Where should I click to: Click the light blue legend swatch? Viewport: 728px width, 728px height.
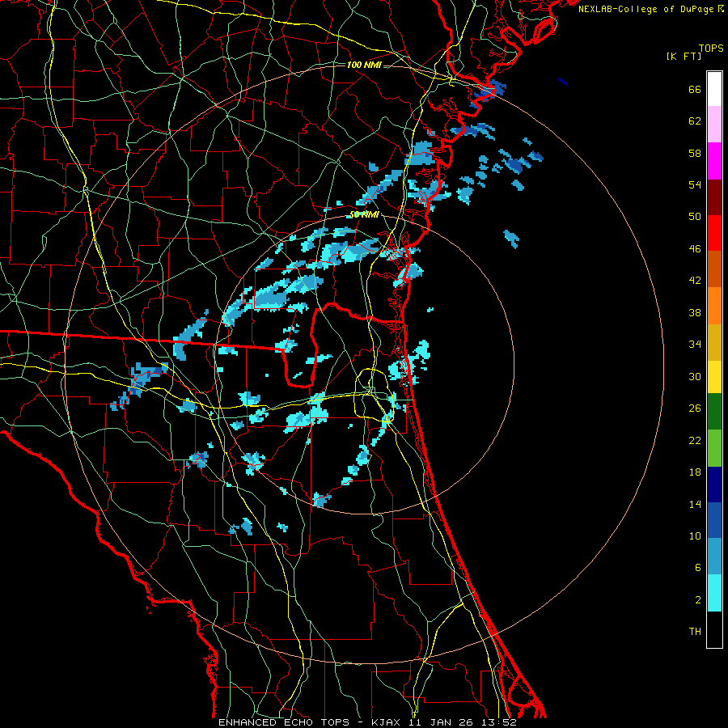point(714,557)
